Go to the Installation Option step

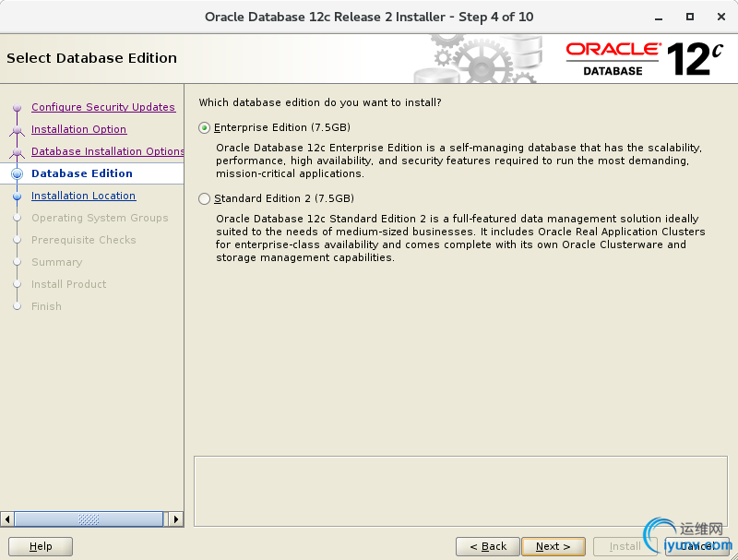coord(78,129)
